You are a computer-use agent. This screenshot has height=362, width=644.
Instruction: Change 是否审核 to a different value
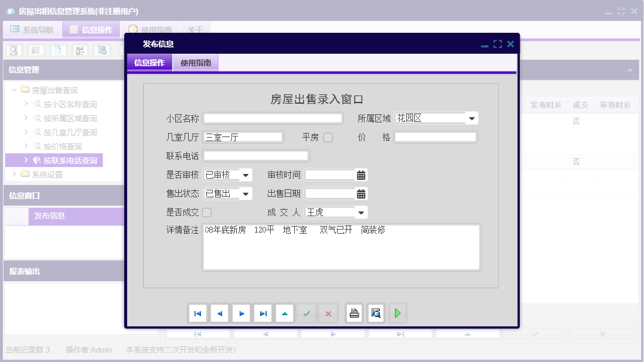coord(243,175)
